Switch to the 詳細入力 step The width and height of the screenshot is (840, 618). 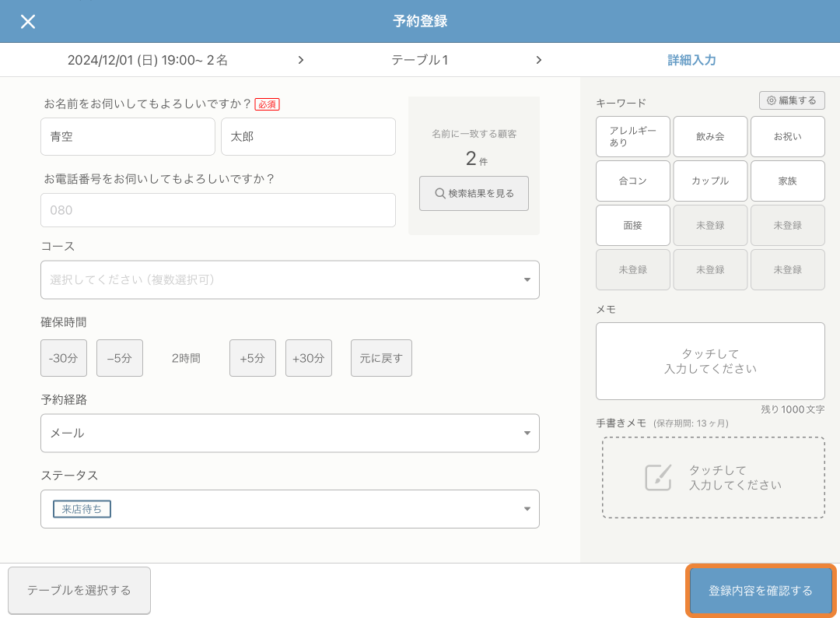coord(691,60)
